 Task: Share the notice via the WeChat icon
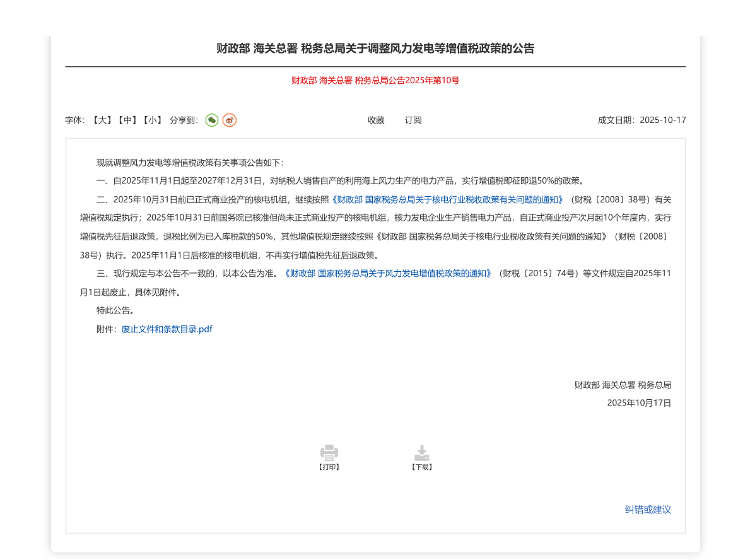click(212, 120)
